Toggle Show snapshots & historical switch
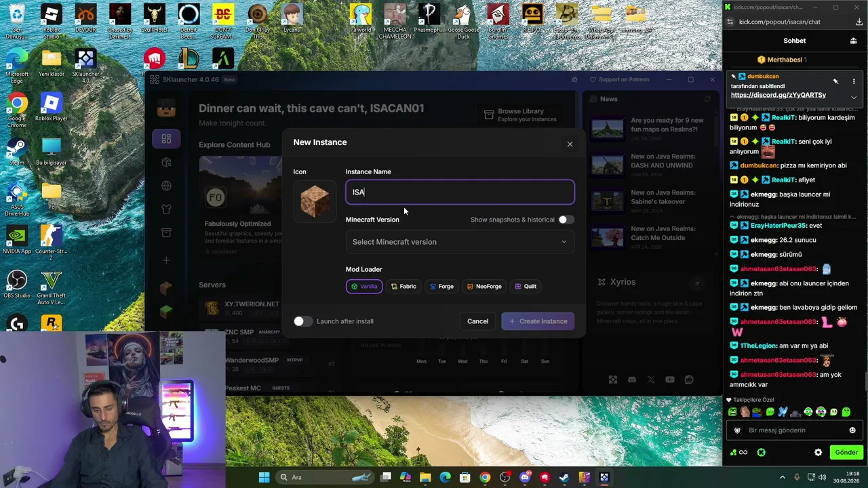The image size is (868, 488). pos(566,220)
